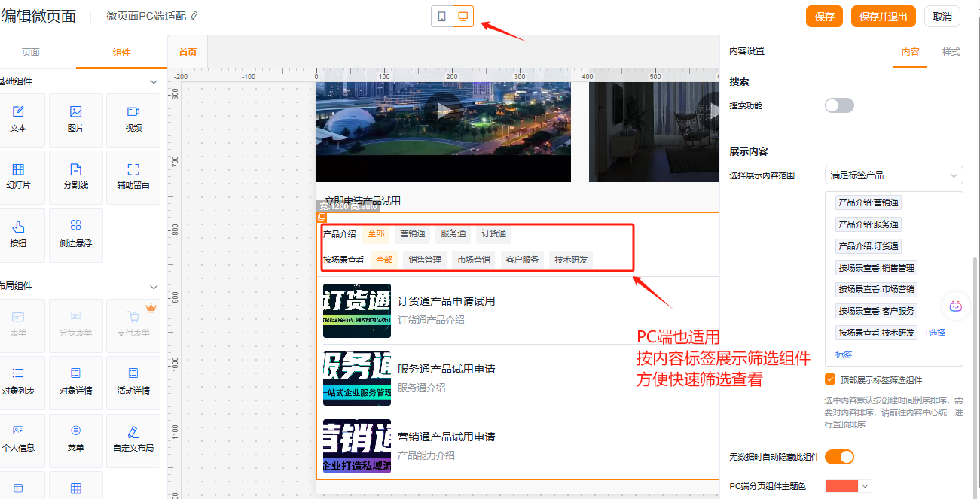
Task: Click the 订货通 product thumbnail
Action: [x=357, y=311]
